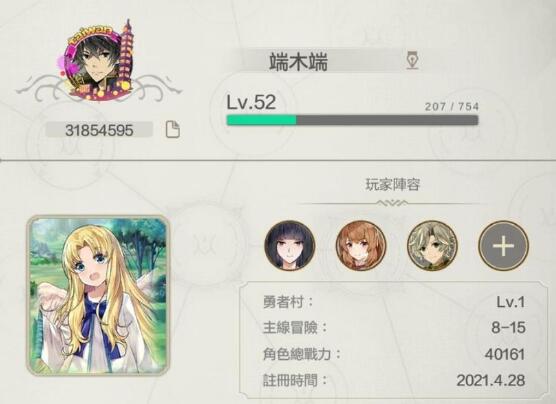Click the ornament divider under 玩家陣容
This screenshot has width=556, height=404.
392,203
